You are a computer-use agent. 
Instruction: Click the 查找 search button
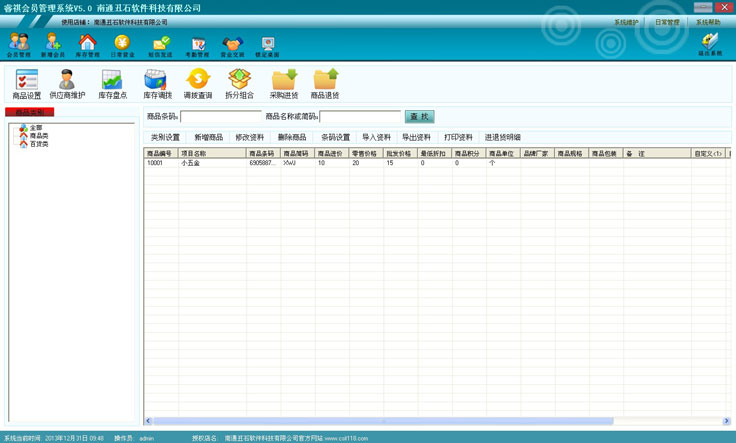click(x=420, y=116)
